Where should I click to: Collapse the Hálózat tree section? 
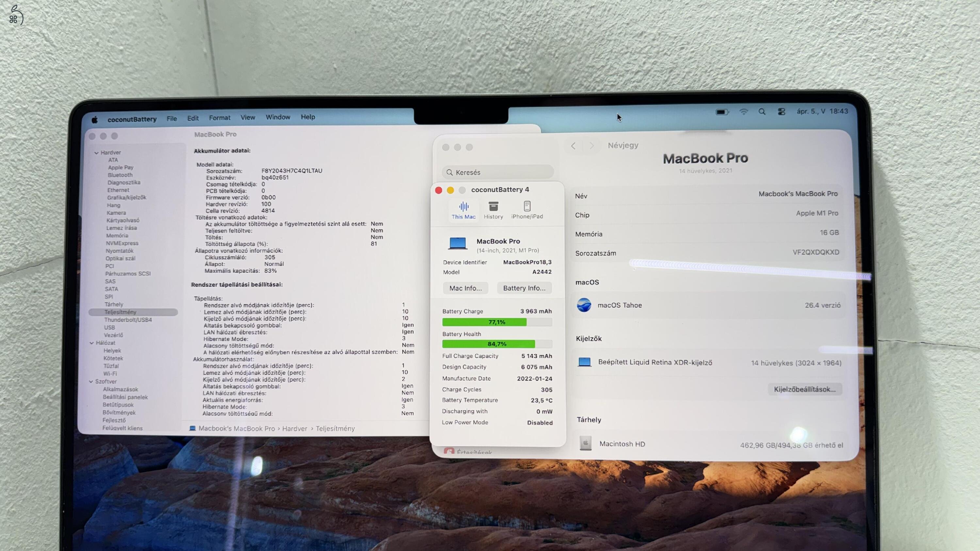(x=92, y=343)
